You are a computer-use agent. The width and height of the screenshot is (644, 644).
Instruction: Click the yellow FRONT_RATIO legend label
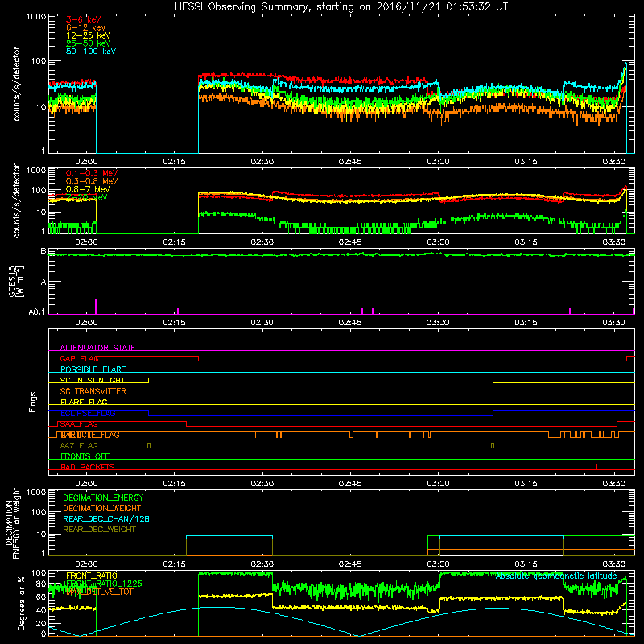click(92, 576)
